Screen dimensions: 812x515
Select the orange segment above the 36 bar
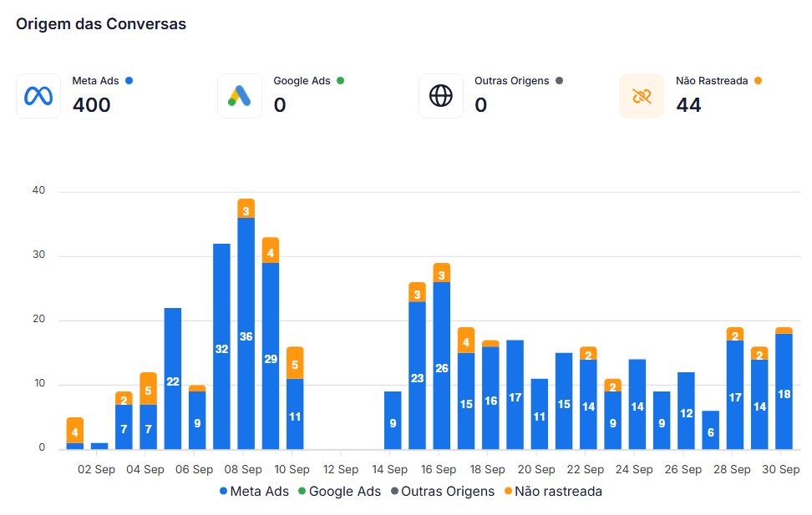[x=246, y=209]
